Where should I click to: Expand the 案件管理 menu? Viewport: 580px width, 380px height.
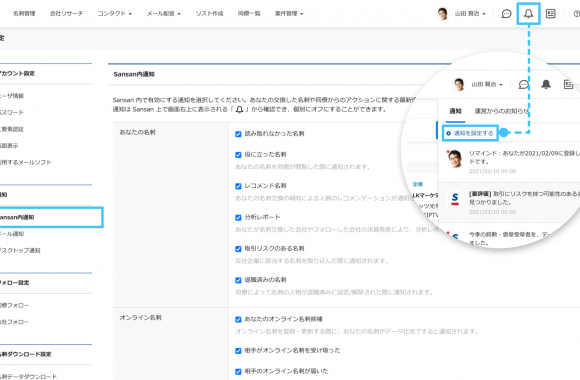289,14
